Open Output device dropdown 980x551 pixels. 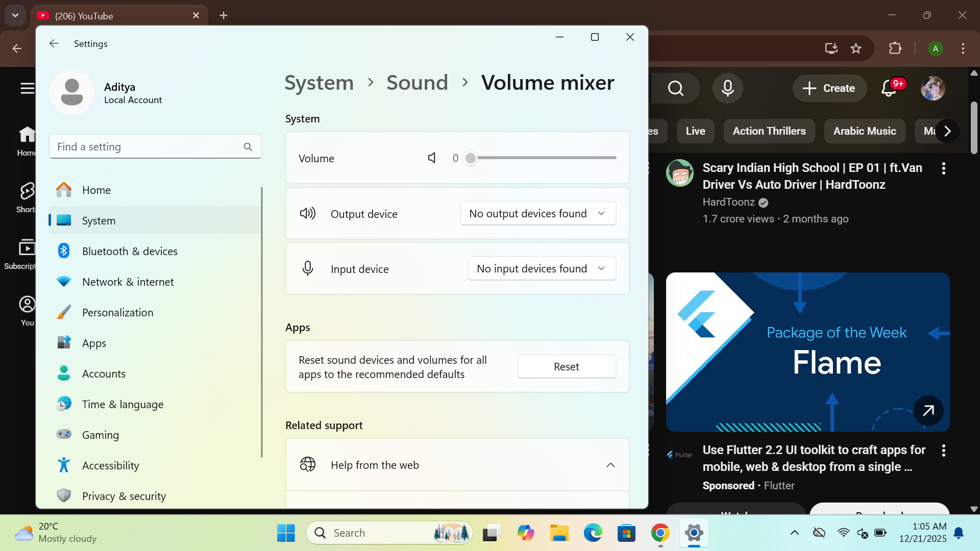(538, 214)
